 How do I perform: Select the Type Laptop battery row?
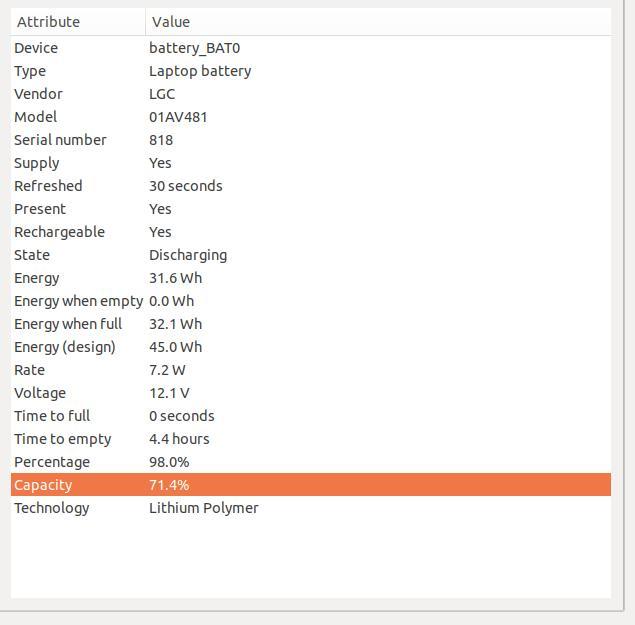pyautogui.click(x=311, y=71)
